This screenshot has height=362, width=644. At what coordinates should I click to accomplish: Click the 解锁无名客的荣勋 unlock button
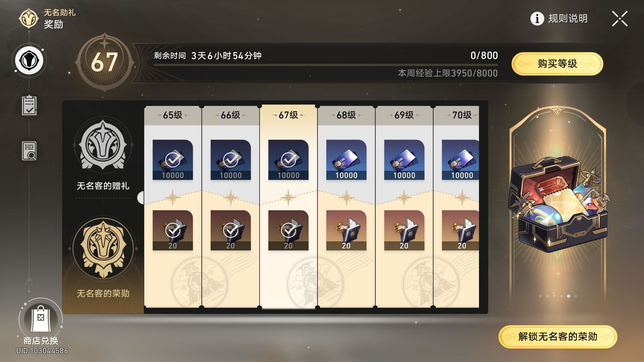(558, 337)
